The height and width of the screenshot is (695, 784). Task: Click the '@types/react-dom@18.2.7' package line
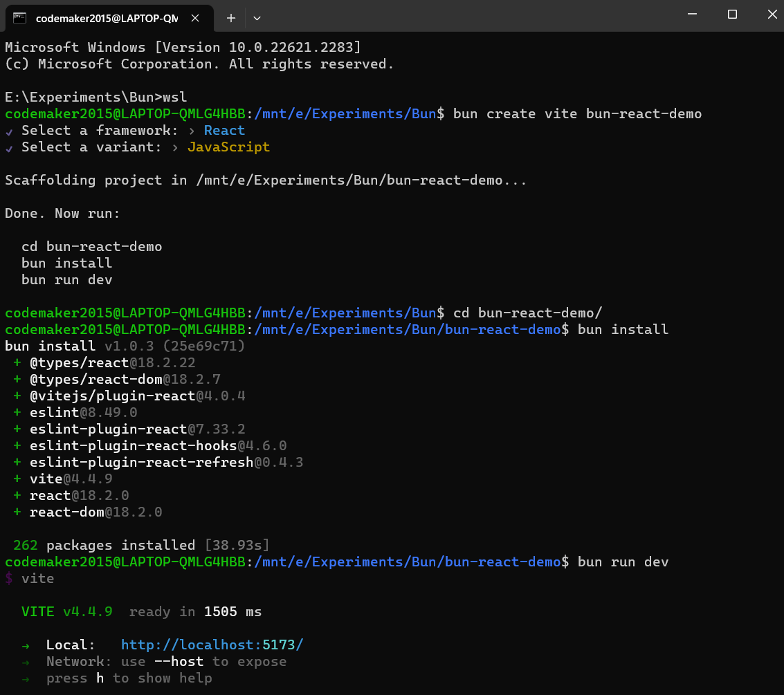coord(116,379)
